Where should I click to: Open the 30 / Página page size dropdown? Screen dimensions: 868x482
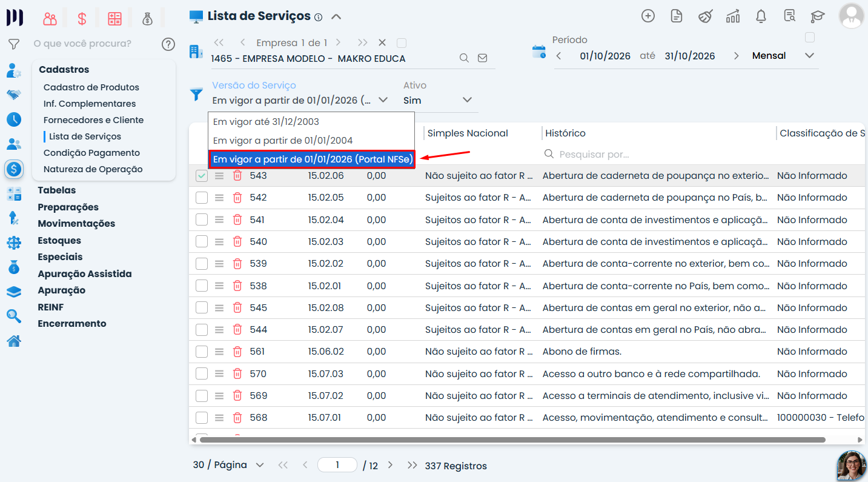(229, 465)
